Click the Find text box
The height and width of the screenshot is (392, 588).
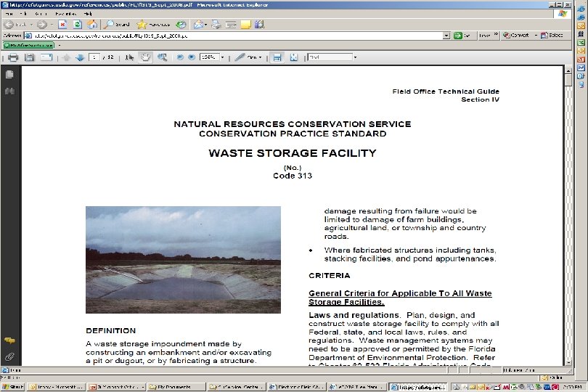(x=330, y=57)
